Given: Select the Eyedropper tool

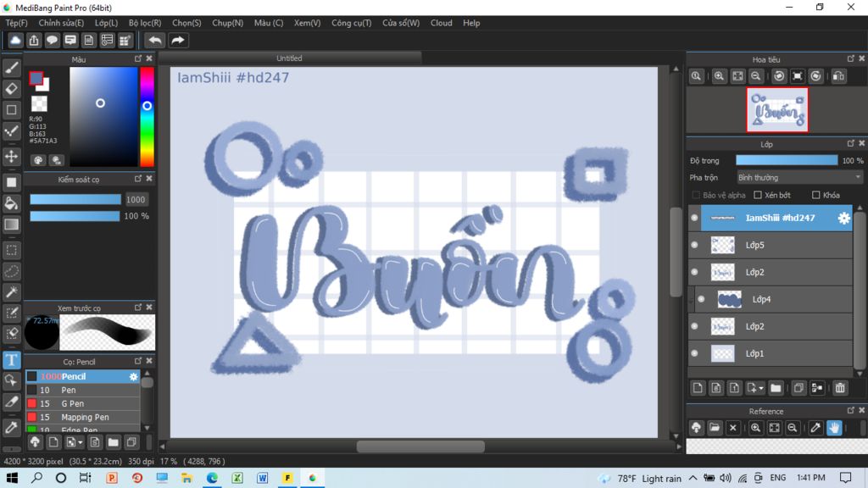Looking at the screenshot, I should point(12,427).
